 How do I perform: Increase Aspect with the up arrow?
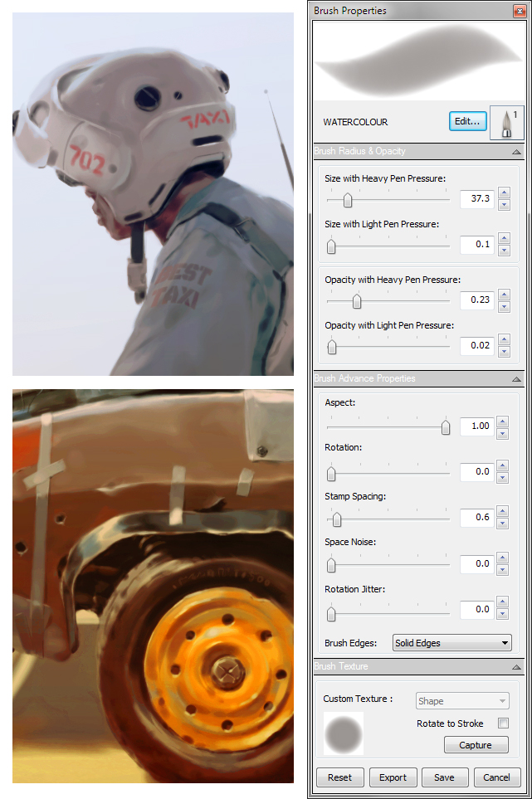coord(502,421)
